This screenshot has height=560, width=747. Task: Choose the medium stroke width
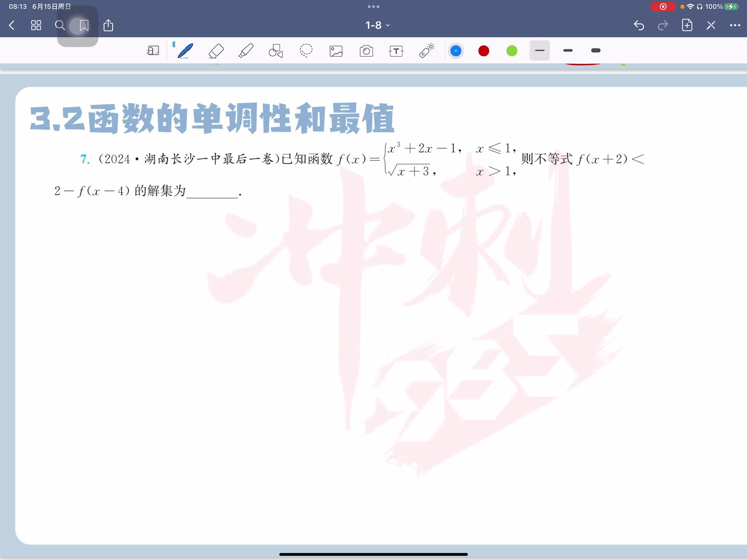(x=568, y=51)
